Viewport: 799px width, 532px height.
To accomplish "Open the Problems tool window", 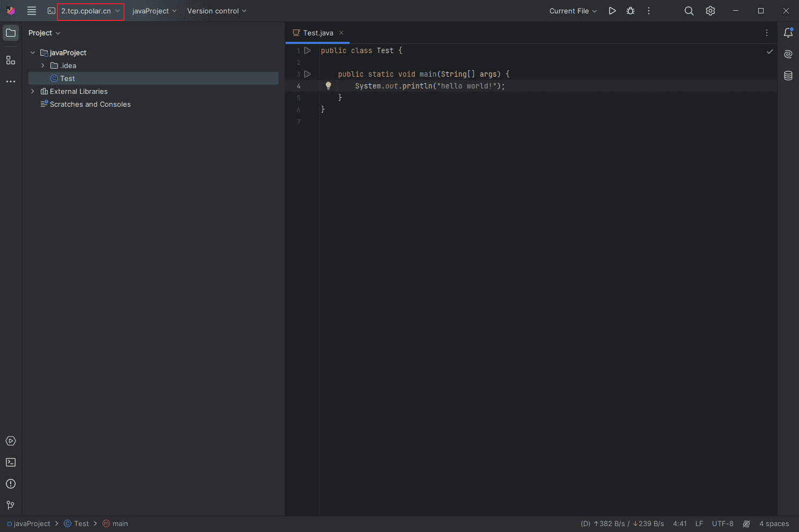I will 11,483.
